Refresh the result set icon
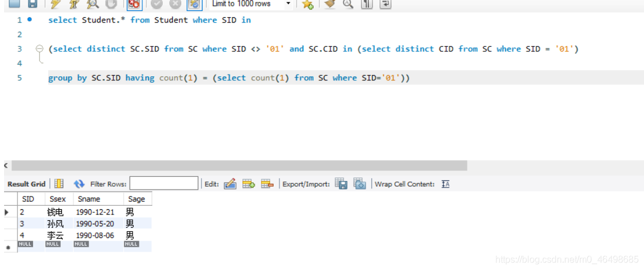Viewport: 644px width, 270px height. (79, 184)
